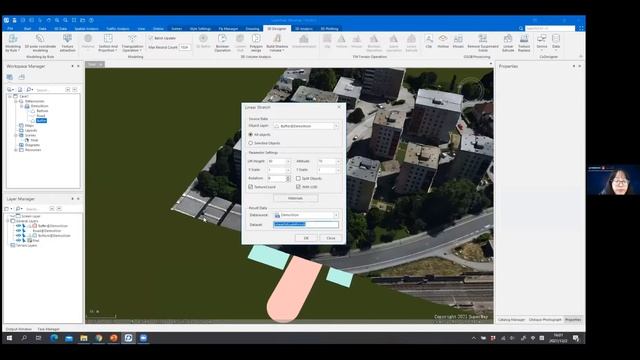Toggle the Batch Update checkbox in ribbon
The height and width of the screenshot is (360, 640).
pyautogui.click(x=151, y=38)
